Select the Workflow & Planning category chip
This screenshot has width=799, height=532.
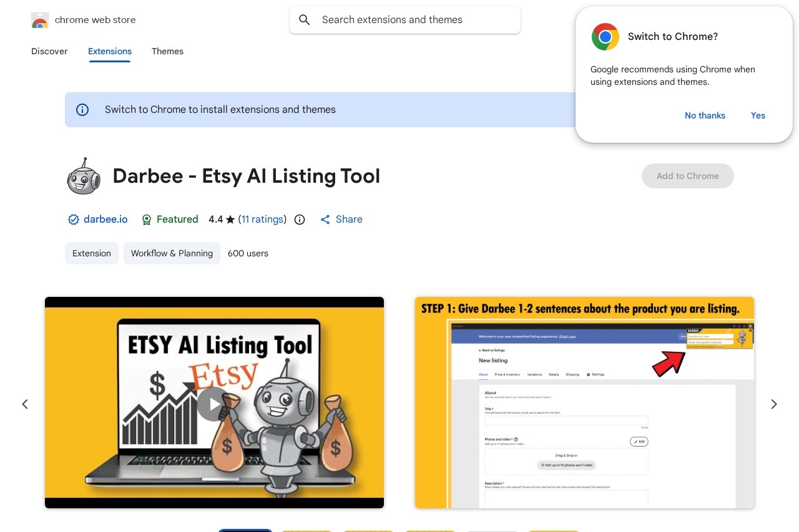(x=172, y=253)
